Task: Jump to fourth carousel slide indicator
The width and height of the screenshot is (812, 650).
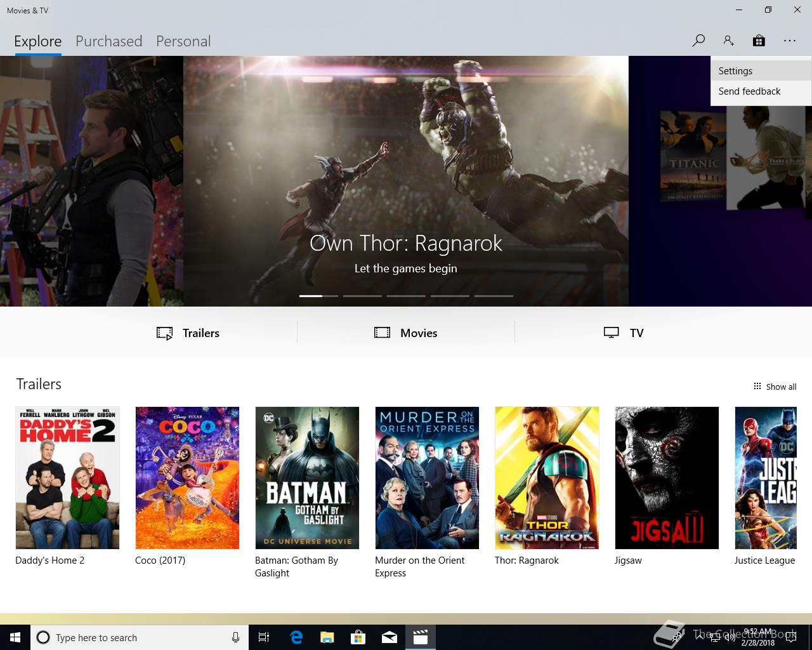Action: pyautogui.click(x=450, y=296)
